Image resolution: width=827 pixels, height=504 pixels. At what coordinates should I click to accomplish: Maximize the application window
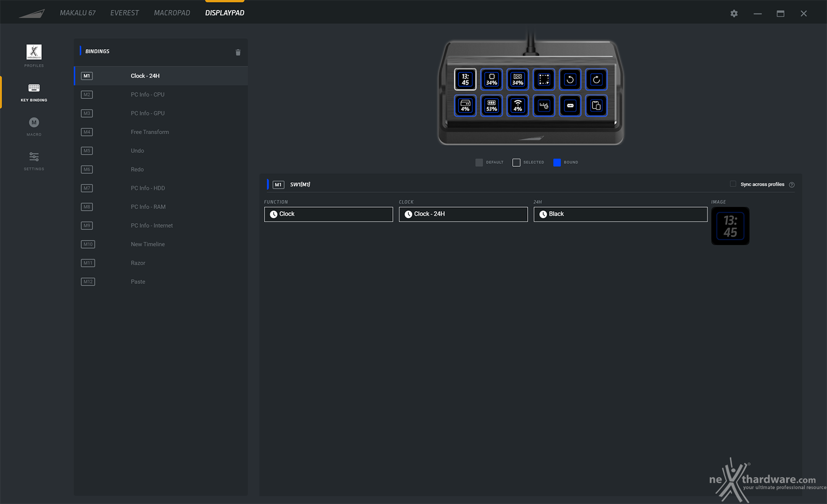780,13
